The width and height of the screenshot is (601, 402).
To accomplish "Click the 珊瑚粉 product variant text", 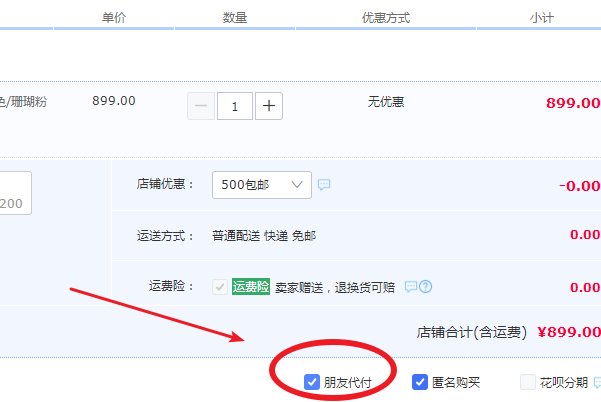I will [28, 102].
